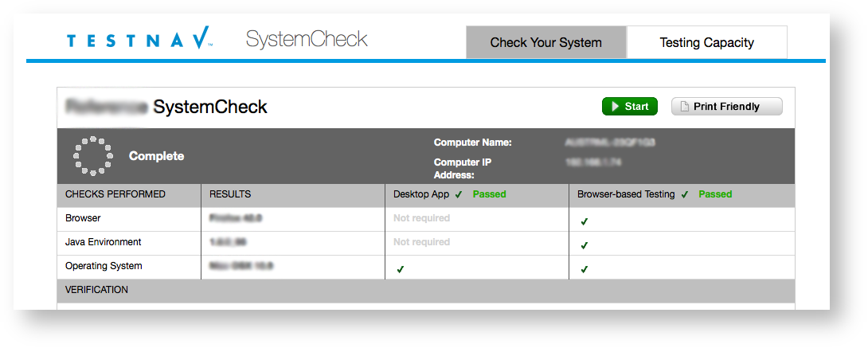
Task: Click the Java Environment blurred result value
Action: coord(228,242)
